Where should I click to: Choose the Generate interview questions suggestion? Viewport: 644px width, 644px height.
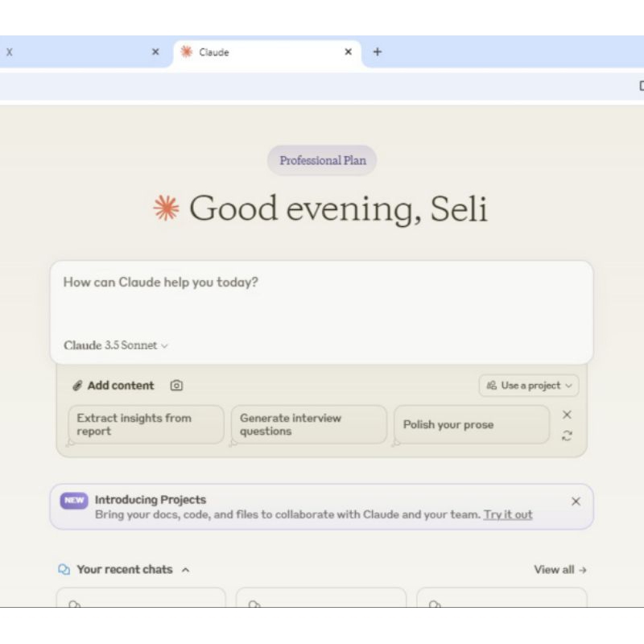pos(308,424)
